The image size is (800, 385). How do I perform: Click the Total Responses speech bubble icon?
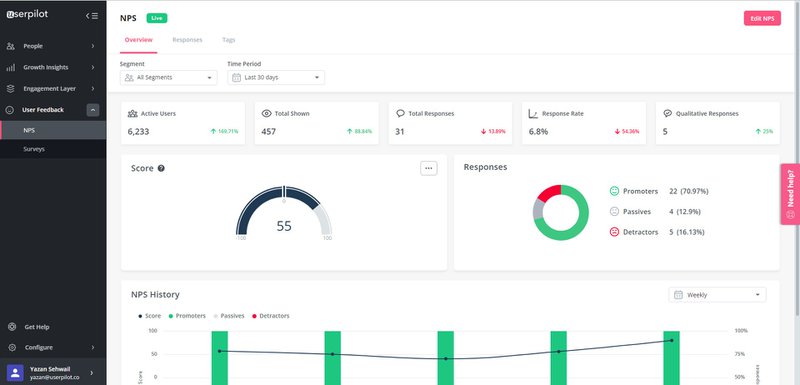pos(401,114)
